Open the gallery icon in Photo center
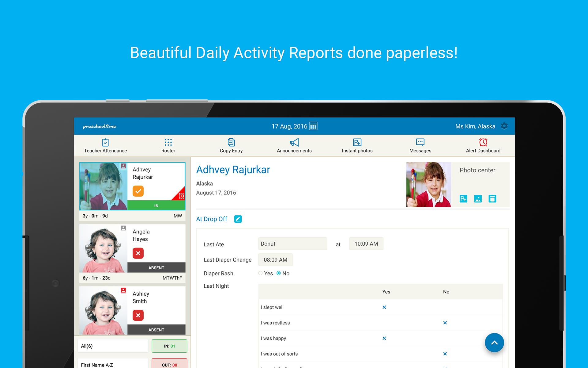588x368 pixels. [478, 199]
